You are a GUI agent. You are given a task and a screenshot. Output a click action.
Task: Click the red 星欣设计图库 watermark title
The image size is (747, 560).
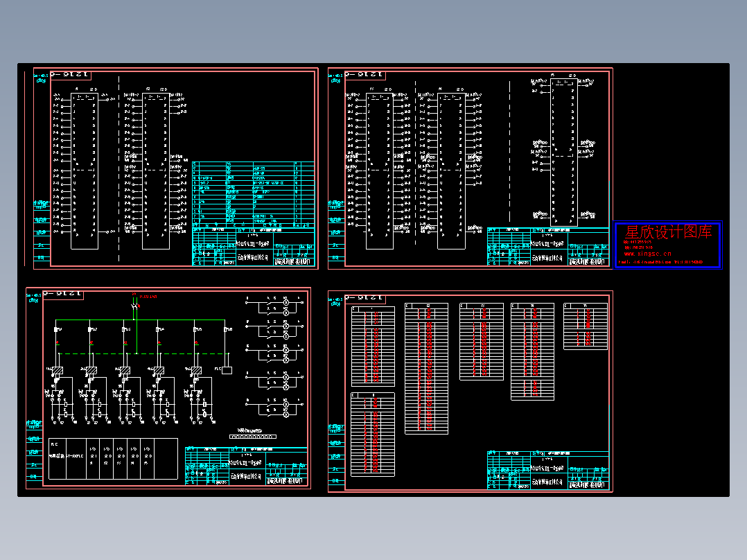point(668,233)
